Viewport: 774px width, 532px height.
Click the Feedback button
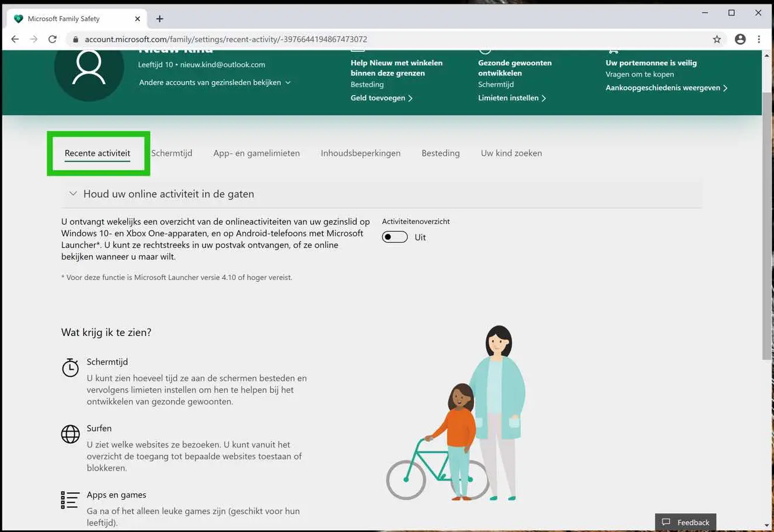click(685, 522)
